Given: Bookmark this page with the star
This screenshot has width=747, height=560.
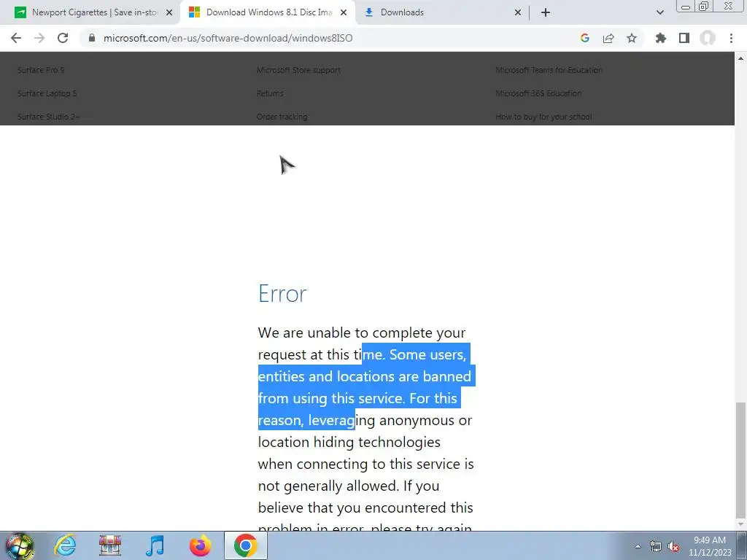Looking at the screenshot, I should 632,38.
